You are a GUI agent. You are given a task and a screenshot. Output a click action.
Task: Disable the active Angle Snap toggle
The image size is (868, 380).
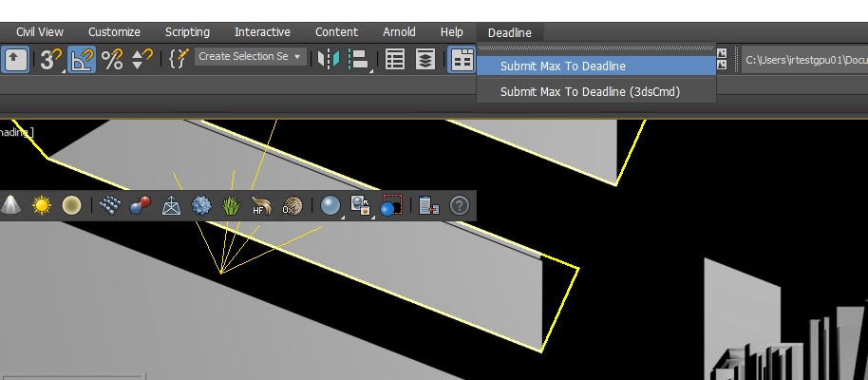82,59
